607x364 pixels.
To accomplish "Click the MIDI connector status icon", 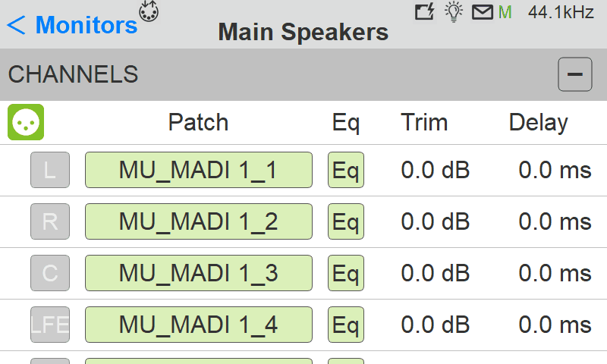I will [149, 11].
